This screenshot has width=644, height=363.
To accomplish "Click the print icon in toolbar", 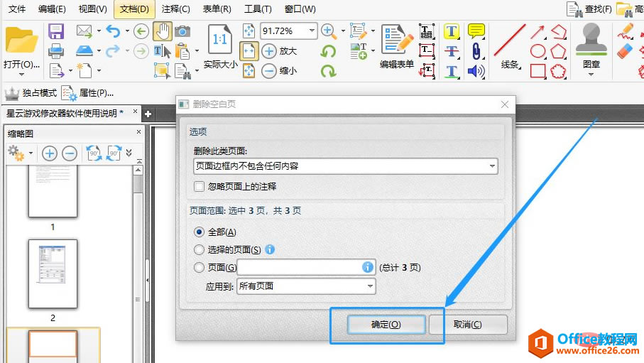I will point(56,51).
